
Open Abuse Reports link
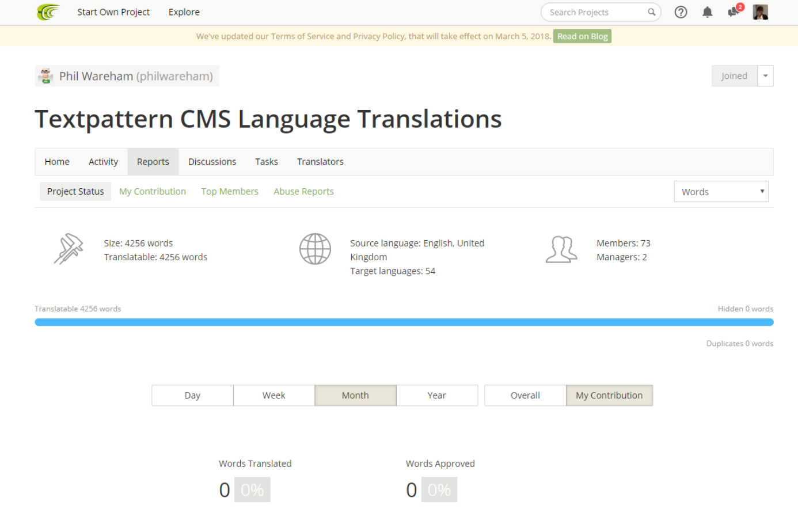click(303, 191)
